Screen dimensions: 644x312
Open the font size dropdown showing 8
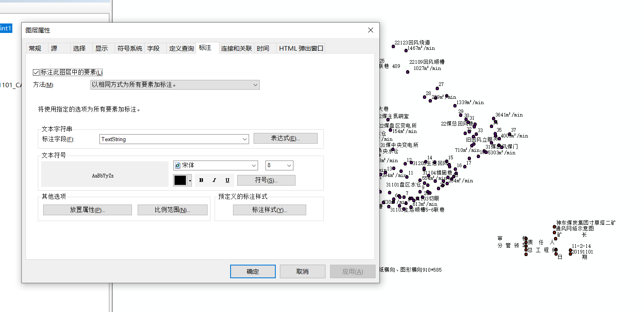click(289, 165)
